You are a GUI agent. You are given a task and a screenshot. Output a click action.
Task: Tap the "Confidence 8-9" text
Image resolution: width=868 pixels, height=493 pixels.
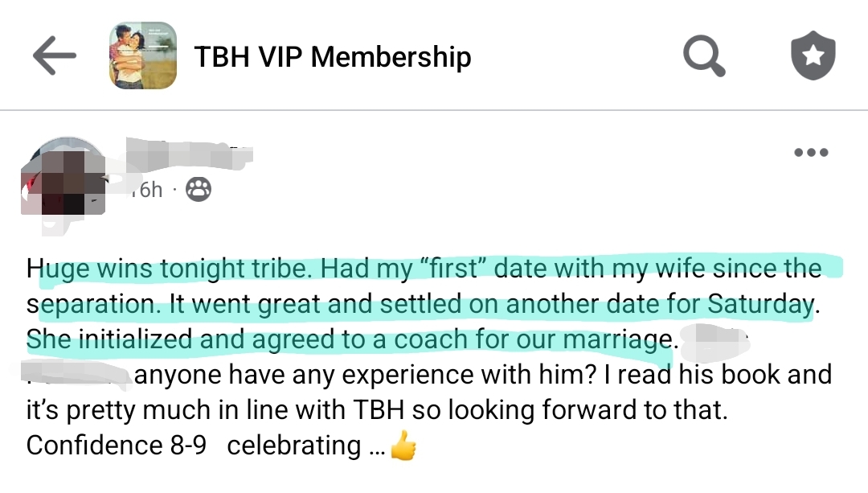click(x=117, y=446)
